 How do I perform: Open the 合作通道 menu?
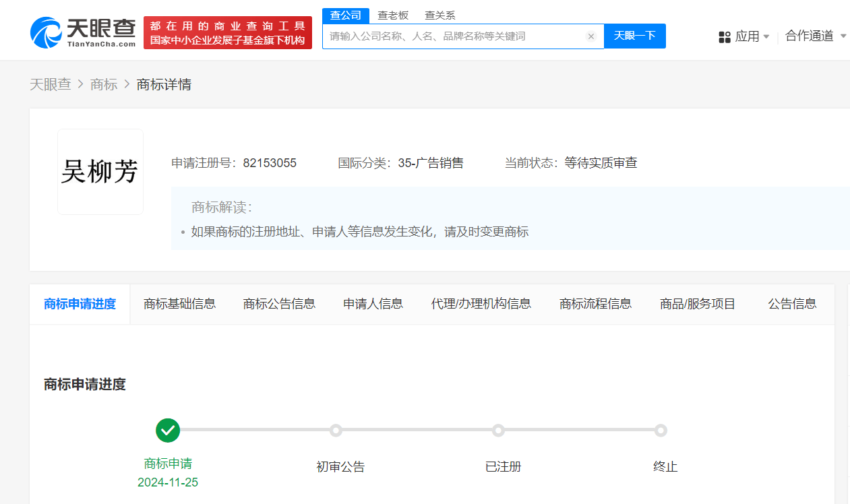pos(810,36)
